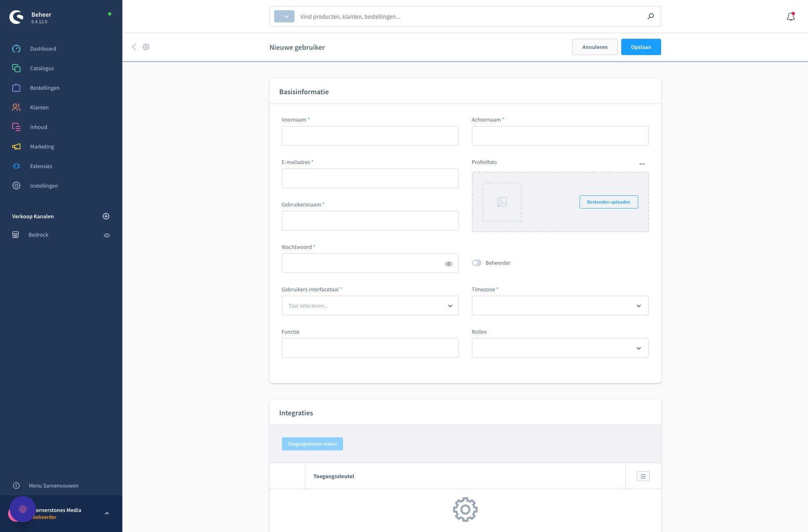Focus the Voornaam input field
Viewport: 808px width, 532px height.
tap(370, 136)
